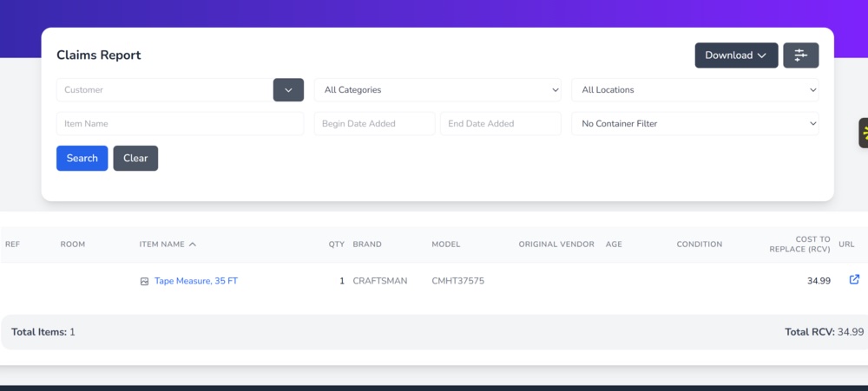Click the ROOM column header
The height and width of the screenshot is (391, 868).
(x=73, y=244)
